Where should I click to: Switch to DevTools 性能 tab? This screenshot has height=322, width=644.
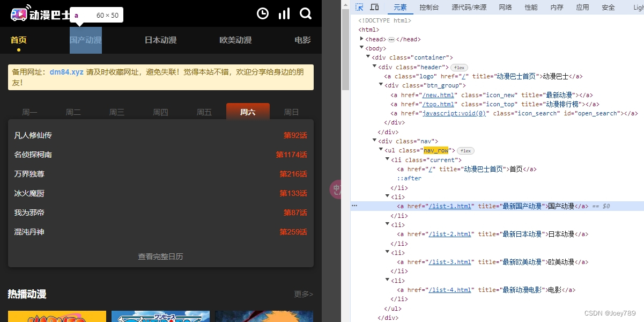click(531, 7)
